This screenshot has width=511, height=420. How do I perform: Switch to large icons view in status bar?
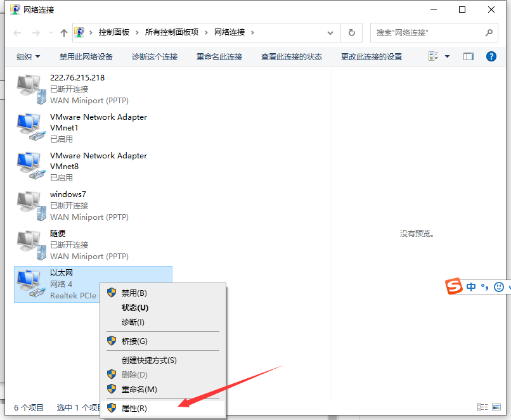[498, 407]
